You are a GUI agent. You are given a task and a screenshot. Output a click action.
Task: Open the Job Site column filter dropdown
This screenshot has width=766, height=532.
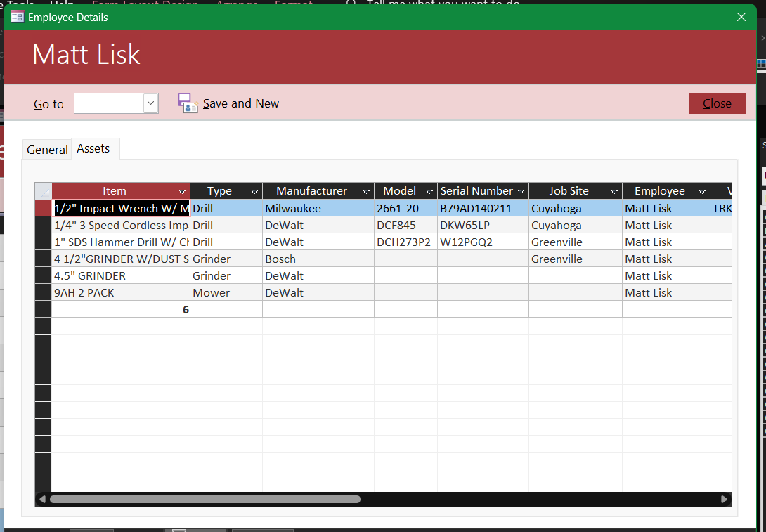click(615, 191)
